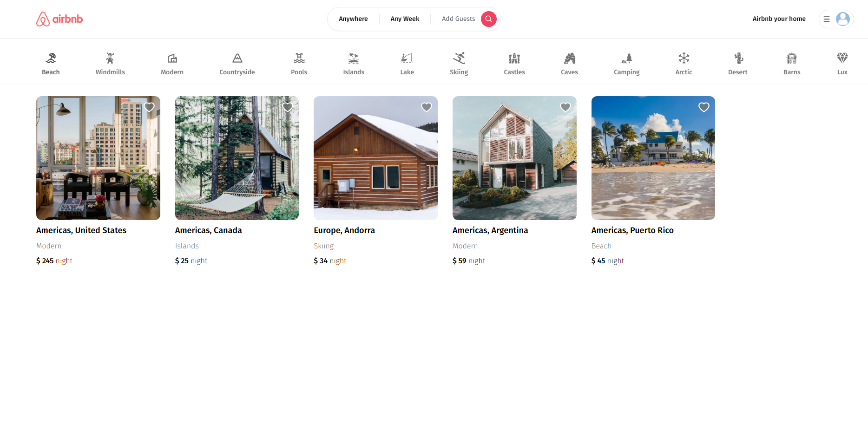Image resolution: width=868 pixels, height=423 pixels.
Task: Open the Puerto Rico beach photo
Action: pos(653,158)
